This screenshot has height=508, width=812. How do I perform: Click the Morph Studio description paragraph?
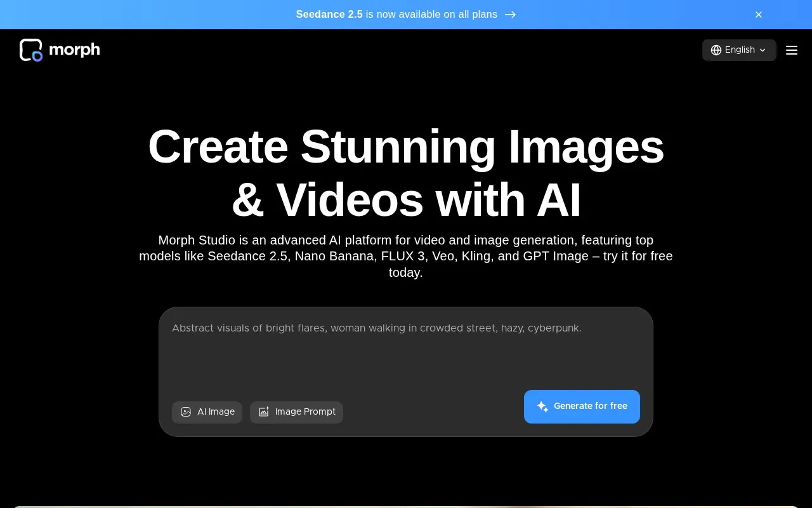pos(406,257)
